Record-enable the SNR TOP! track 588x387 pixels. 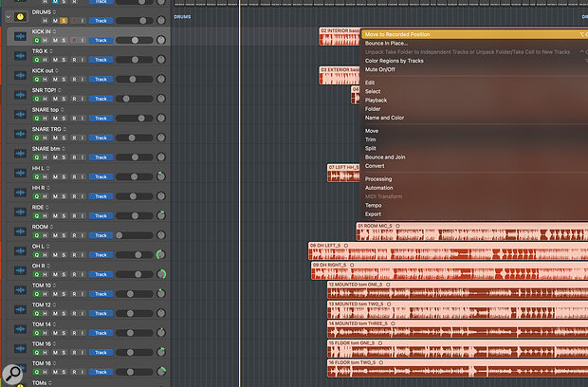74,99
